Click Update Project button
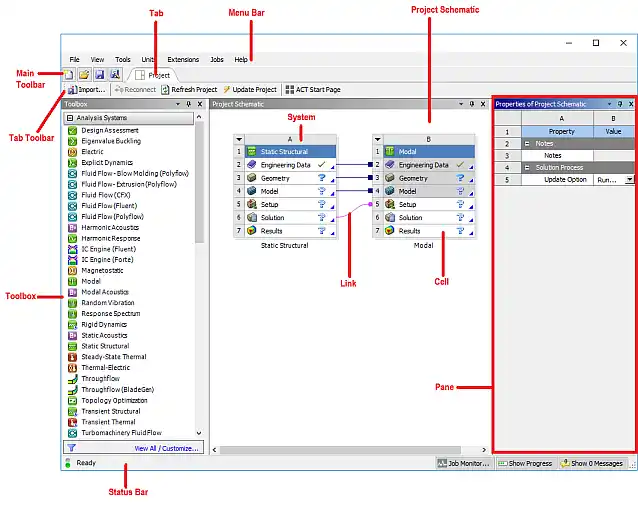Viewport: 638px width, 506px height. pos(250,90)
